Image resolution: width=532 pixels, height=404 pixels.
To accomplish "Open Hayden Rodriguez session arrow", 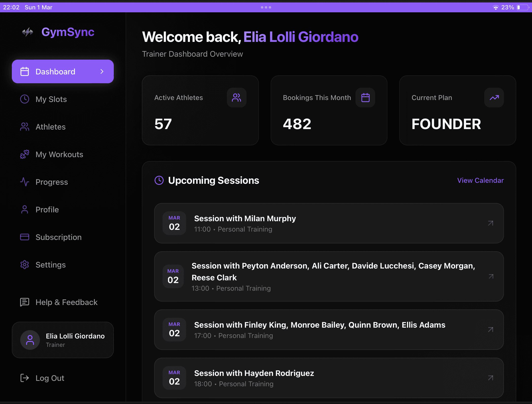I will 490,378.
